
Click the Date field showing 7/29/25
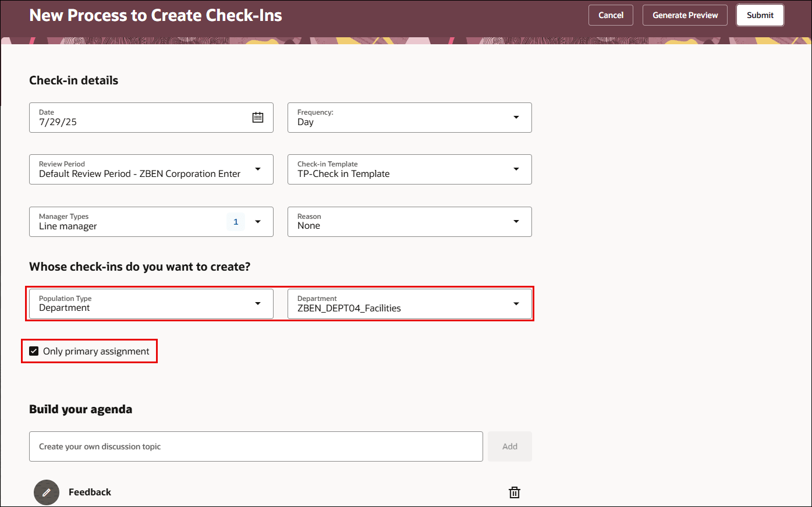140,117
